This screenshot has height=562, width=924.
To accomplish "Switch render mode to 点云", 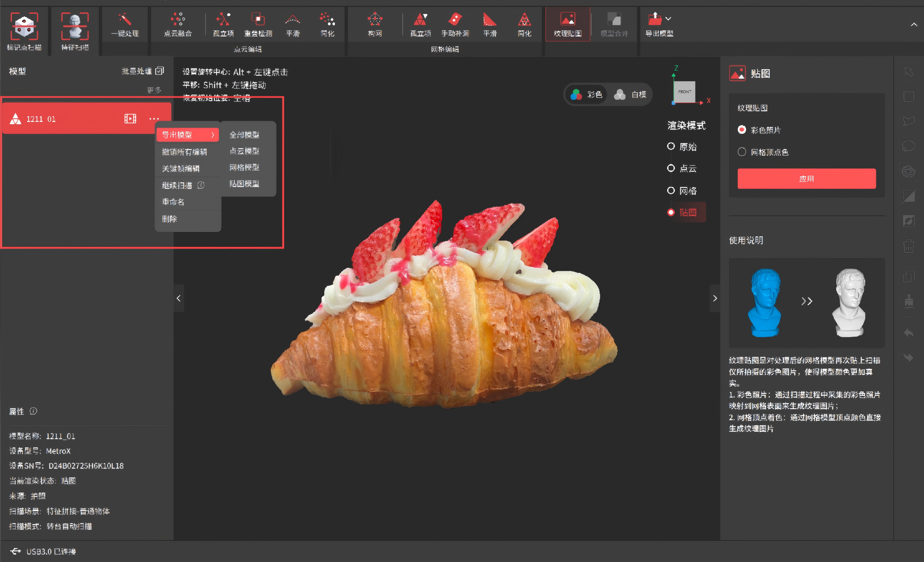I will [x=671, y=168].
